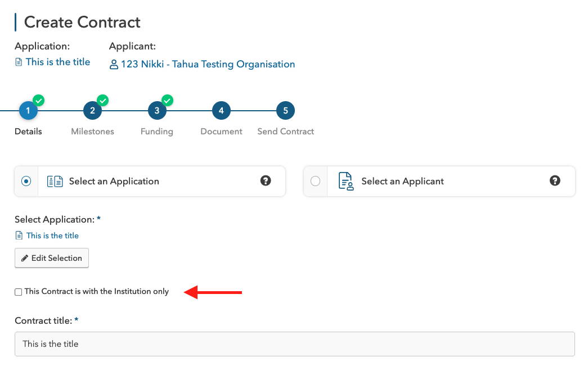This screenshot has width=588, height=371.
Task: Go to step 2 Milestones
Action: pyautogui.click(x=92, y=111)
